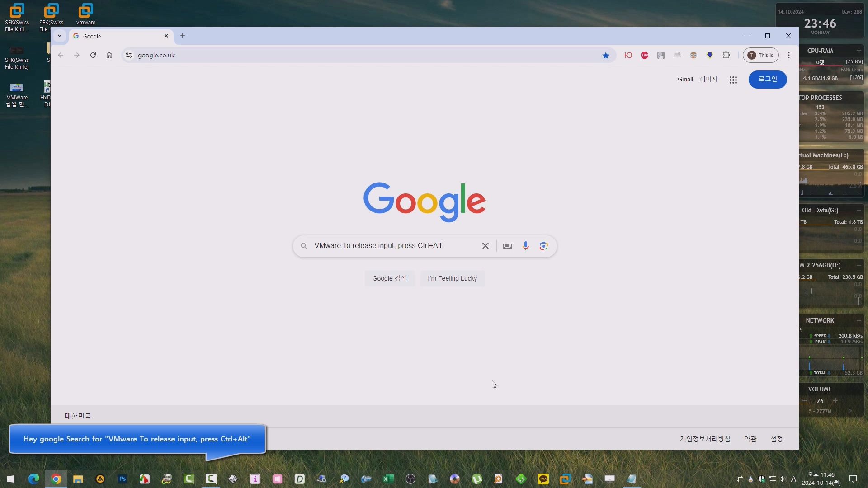Select VMWare 팝업 힌... desktop icon
This screenshot has height=488, width=868.
tap(17, 94)
